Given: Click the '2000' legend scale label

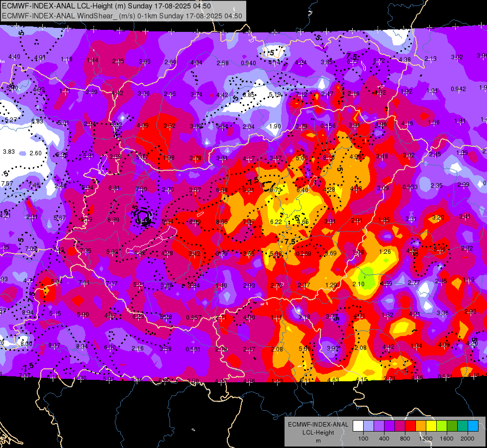Looking at the screenshot, I should [x=467, y=439].
